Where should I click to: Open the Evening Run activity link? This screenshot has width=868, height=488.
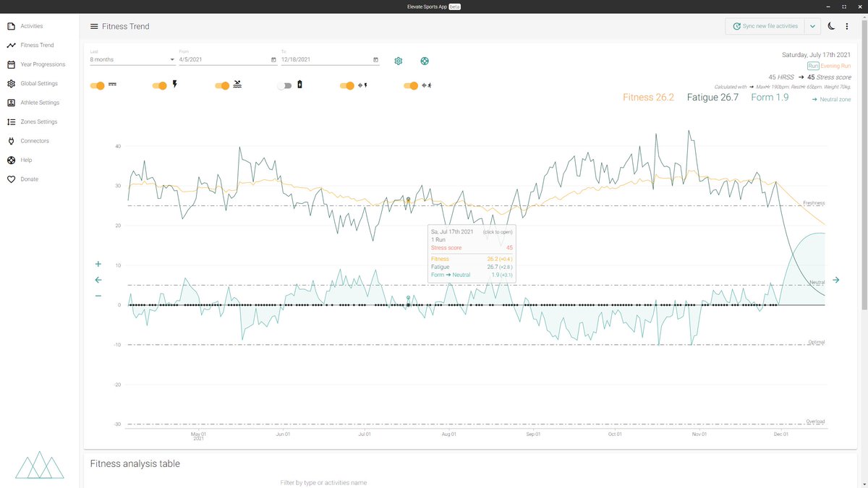pyautogui.click(x=835, y=66)
